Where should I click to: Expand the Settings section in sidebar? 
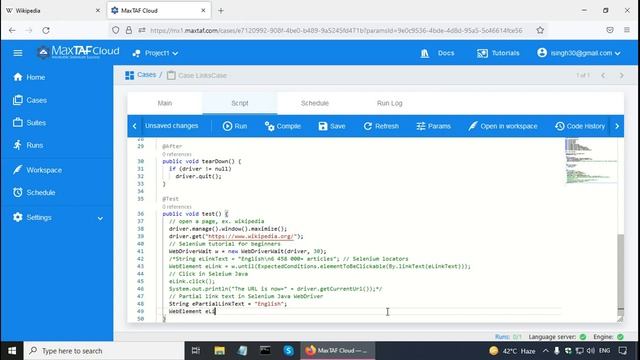(57, 218)
